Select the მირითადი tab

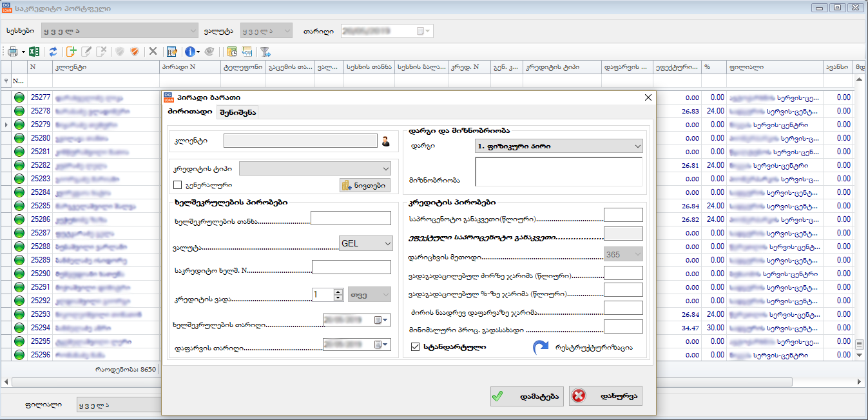tap(190, 112)
